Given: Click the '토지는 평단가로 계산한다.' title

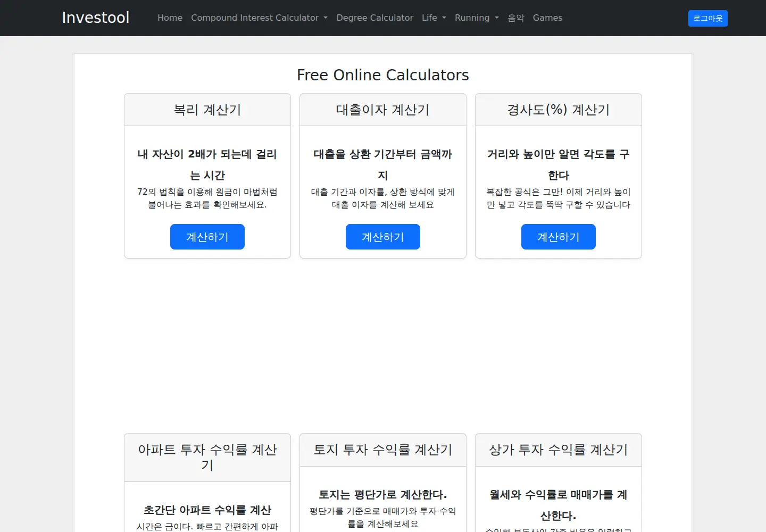Looking at the screenshot, I should coord(383,495).
